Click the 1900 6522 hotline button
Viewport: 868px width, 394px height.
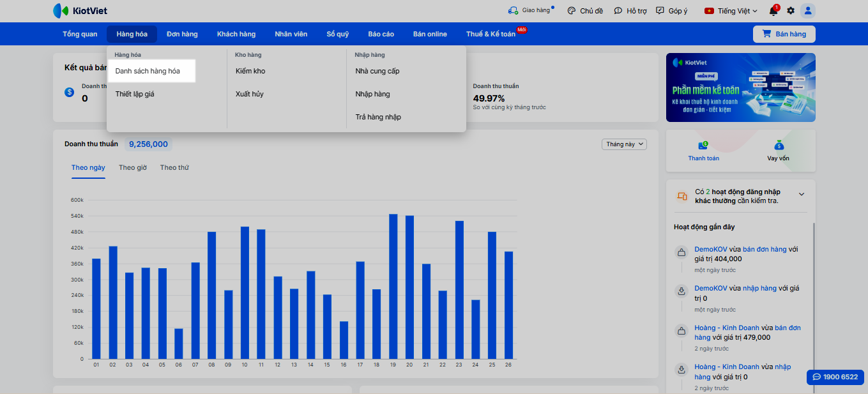click(x=835, y=377)
